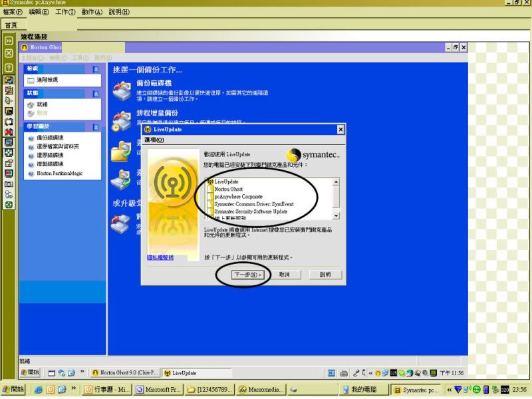Viewport: 532px width, 399px height.
Task: Click the 說明 button in the LiveUpdate dialog
Action: tap(325, 275)
